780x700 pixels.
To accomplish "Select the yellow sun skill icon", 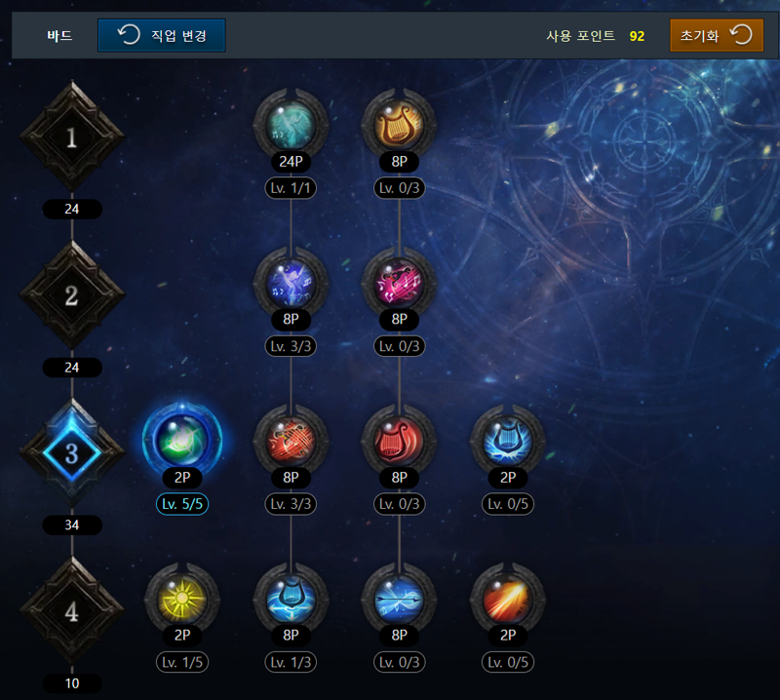I will point(182,599).
